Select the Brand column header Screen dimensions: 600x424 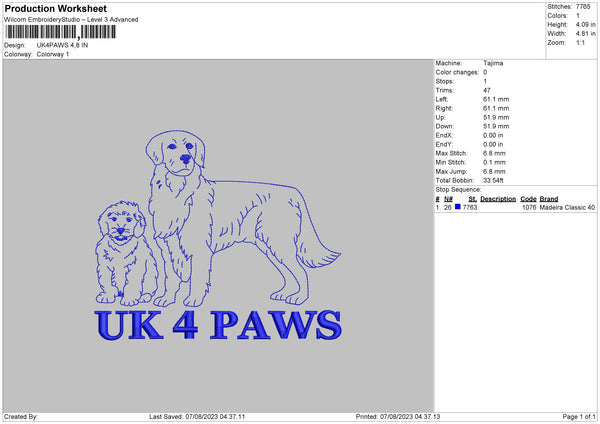pyautogui.click(x=549, y=198)
